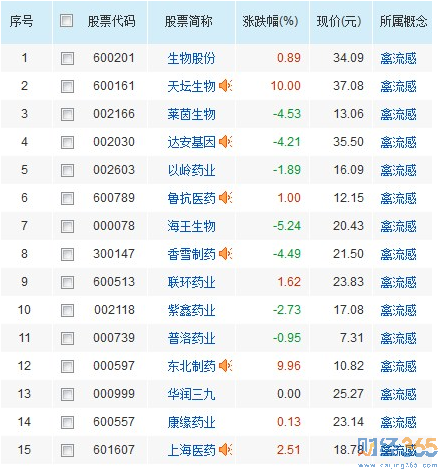Check the box for stock 002603
This screenshot has width=438, height=469.
[67, 170]
